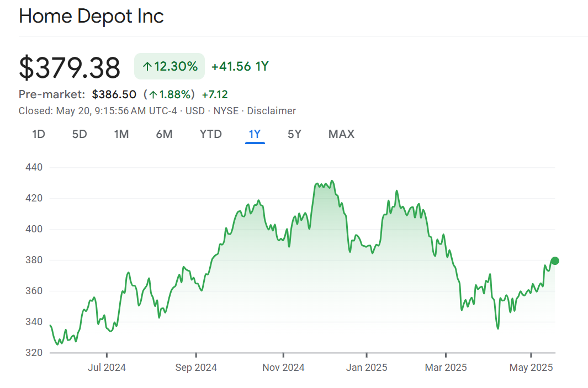Switch chart to the 5Y view
The height and width of the screenshot is (388, 588).
(x=294, y=134)
